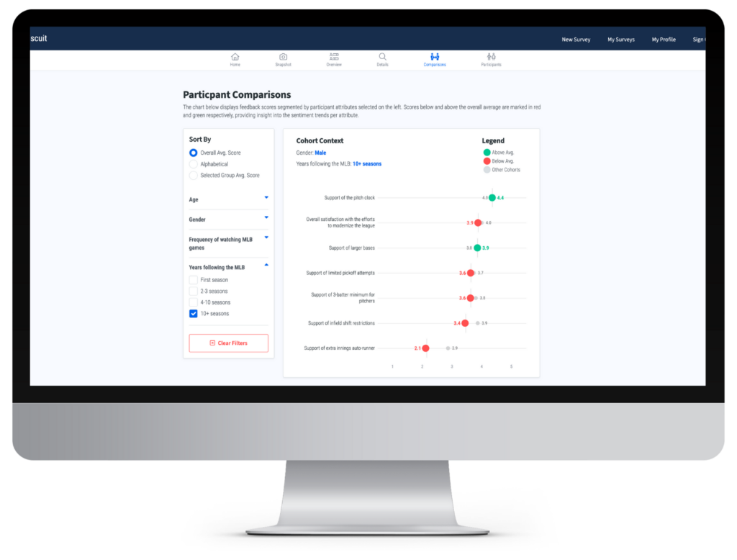The height and width of the screenshot is (560, 737).
Task: Collapse Years following the MLB section
Action: 266,266
